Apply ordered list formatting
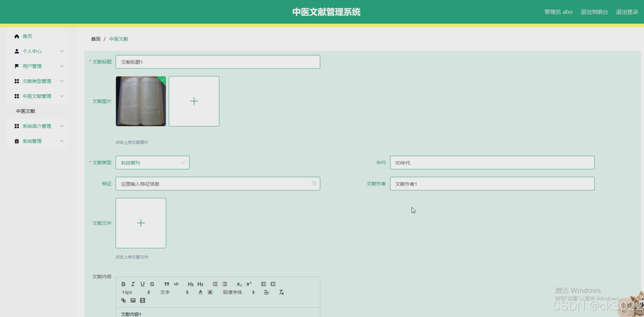This screenshot has height=317, width=644. click(215, 284)
